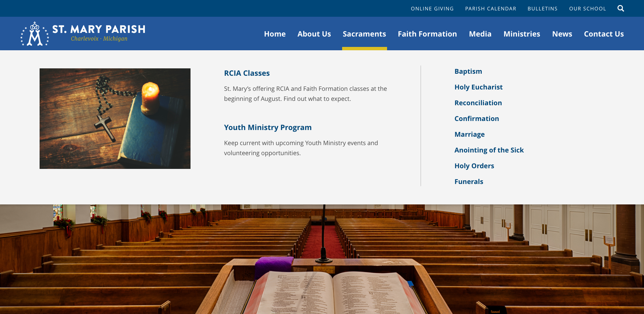Navigate to the Home page

point(275,34)
